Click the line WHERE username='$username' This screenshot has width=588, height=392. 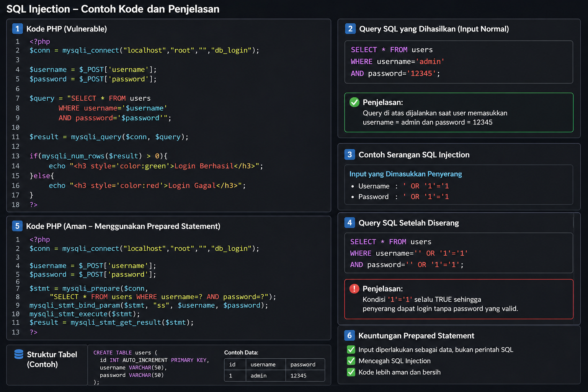(x=113, y=108)
